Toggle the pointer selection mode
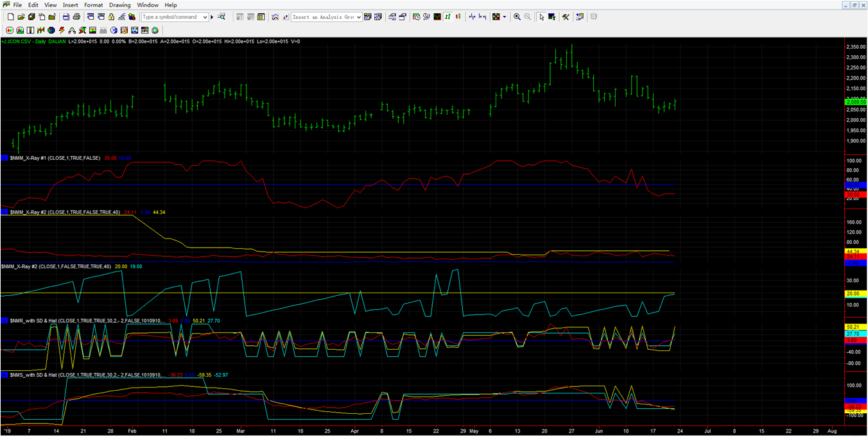The height and width of the screenshot is (437, 868). pos(541,17)
